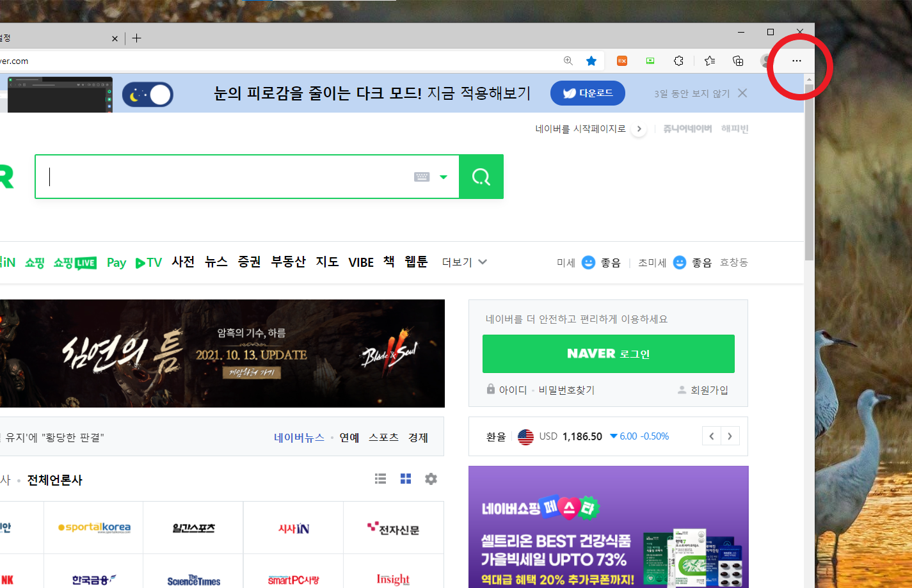The image size is (912, 588).
Task: Click the 회원가입 link
Action: [709, 390]
